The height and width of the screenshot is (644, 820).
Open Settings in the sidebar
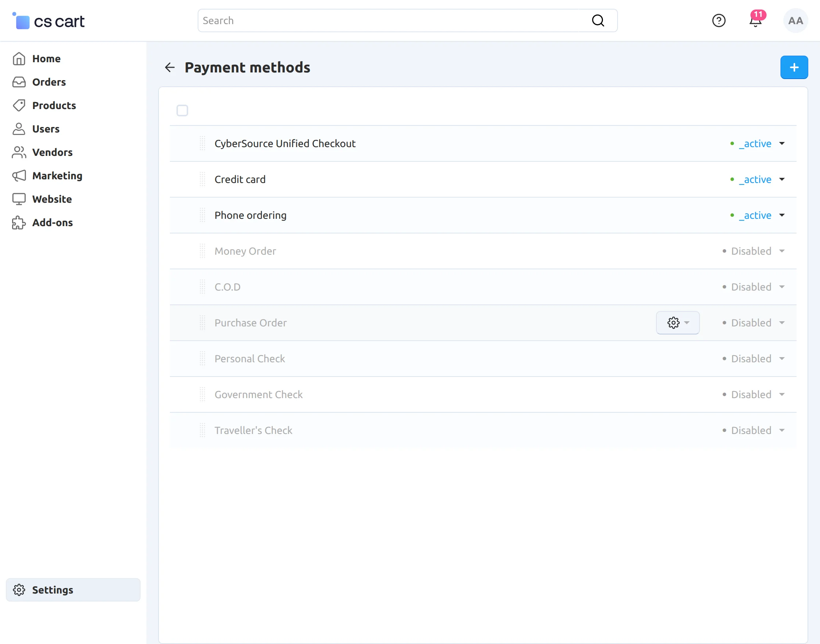(52, 590)
